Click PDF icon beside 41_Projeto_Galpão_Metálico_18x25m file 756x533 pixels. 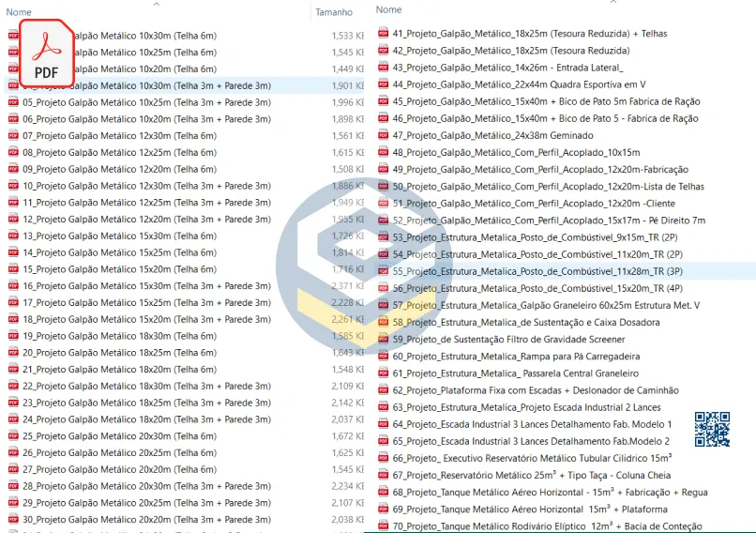point(383,34)
